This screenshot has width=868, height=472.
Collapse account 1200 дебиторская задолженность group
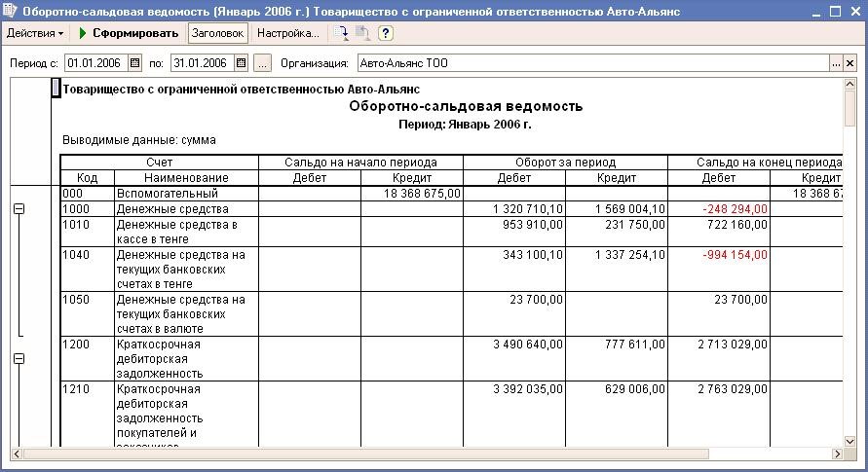pos(19,359)
